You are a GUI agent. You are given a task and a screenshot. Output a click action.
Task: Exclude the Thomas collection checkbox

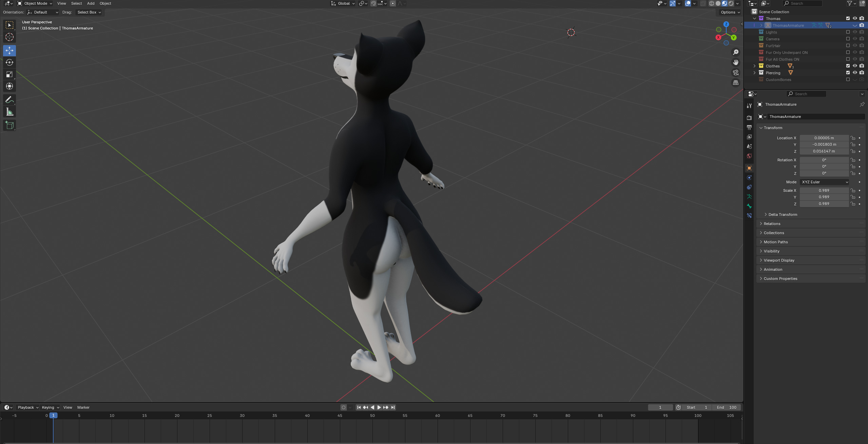[x=848, y=18]
